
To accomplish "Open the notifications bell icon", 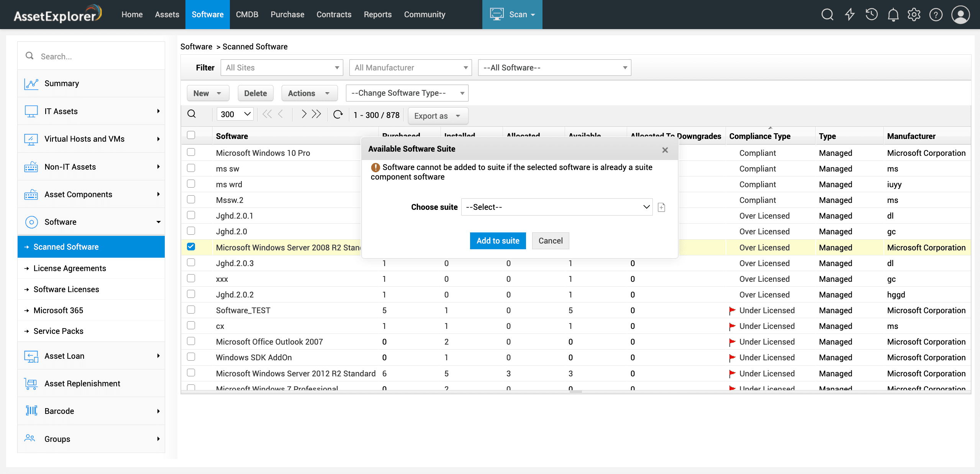I will point(893,15).
